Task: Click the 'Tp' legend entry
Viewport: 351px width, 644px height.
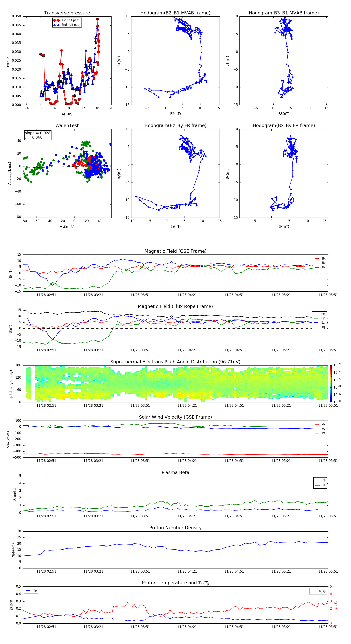Action: coord(31,591)
